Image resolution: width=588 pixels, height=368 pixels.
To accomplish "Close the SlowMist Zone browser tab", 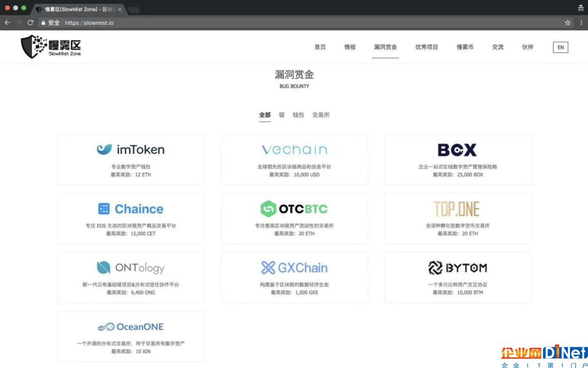I will tap(120, 9).
